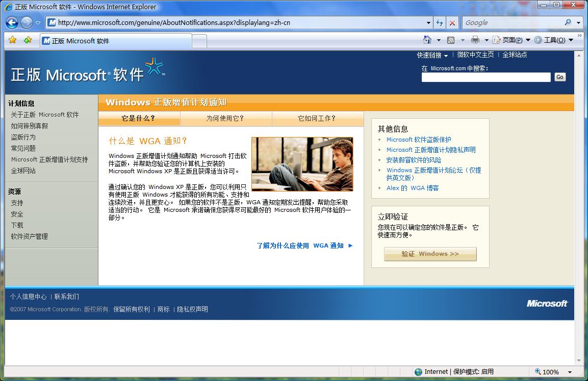Click the vertical scrollbar down arrow
The height and width of the screenshot is (381, 588).
click(x=579, y=361)
